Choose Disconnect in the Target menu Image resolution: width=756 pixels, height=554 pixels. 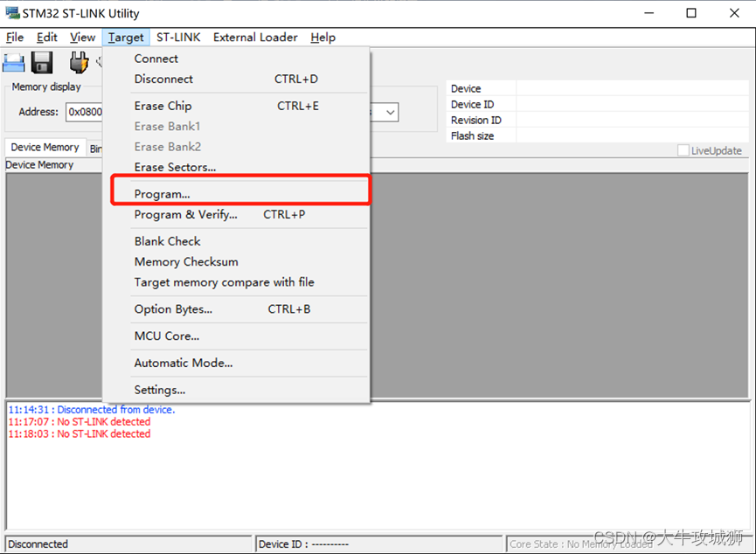point(236,79)
